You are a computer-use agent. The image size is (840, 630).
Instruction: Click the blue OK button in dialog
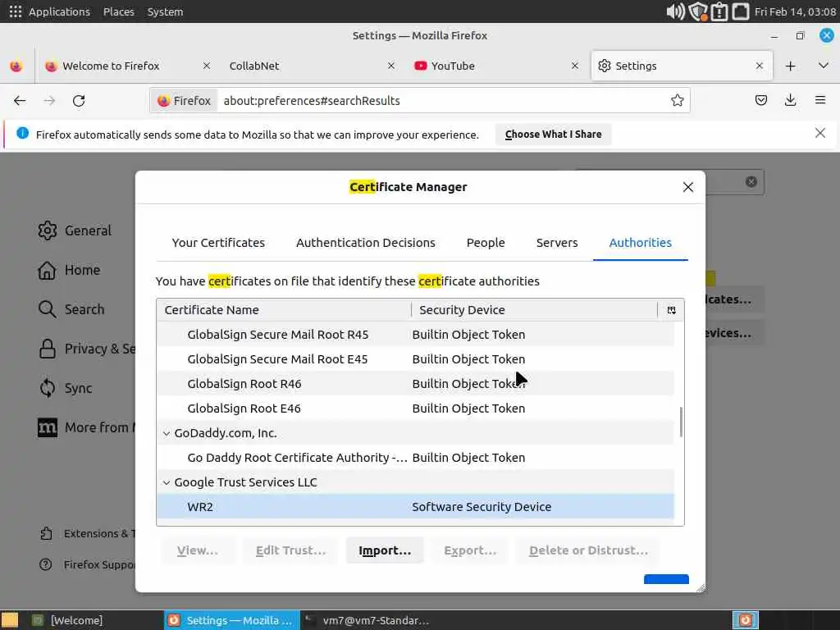pos(666,580)
